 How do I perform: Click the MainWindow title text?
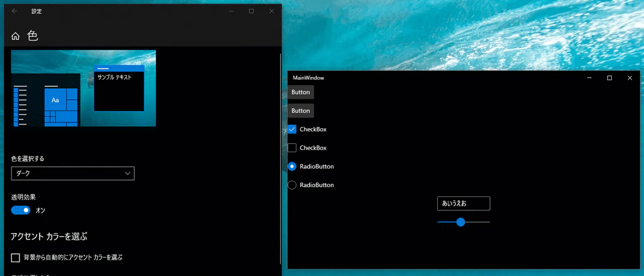click(x=308, y=78)
